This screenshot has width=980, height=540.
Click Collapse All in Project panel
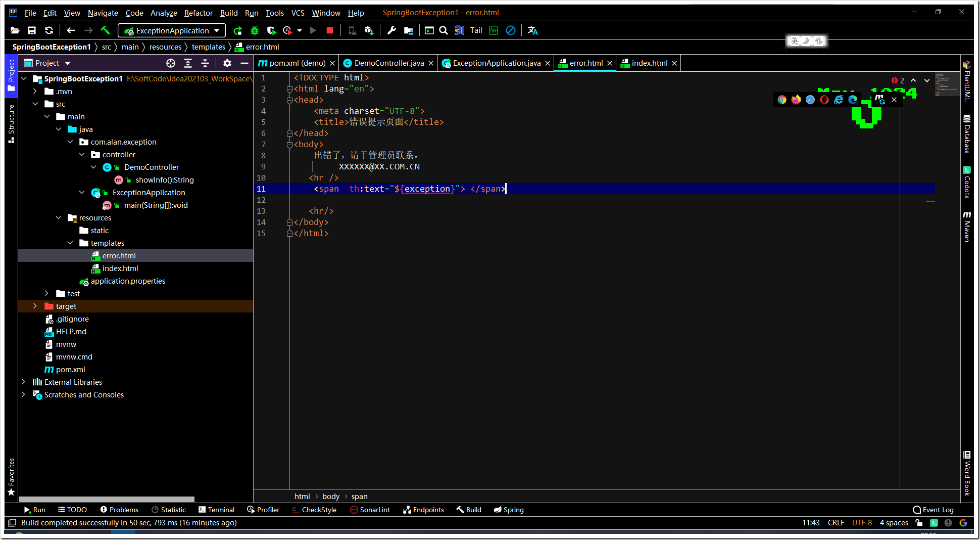point(205,63)
